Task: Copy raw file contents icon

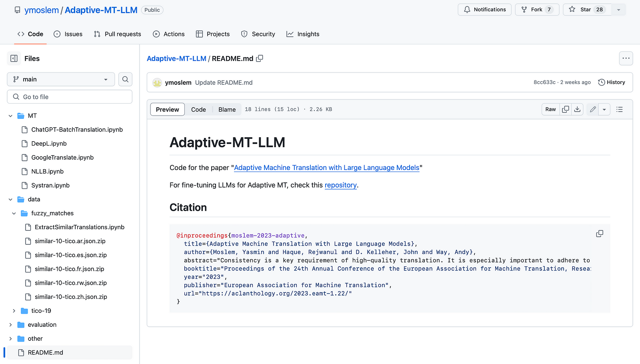Action: point(565,109)
